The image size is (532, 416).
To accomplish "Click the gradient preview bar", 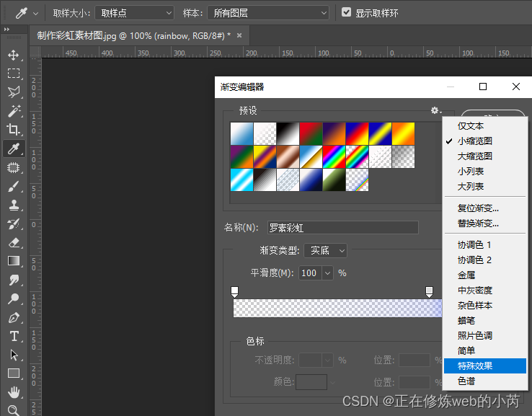I will [337, 308].
